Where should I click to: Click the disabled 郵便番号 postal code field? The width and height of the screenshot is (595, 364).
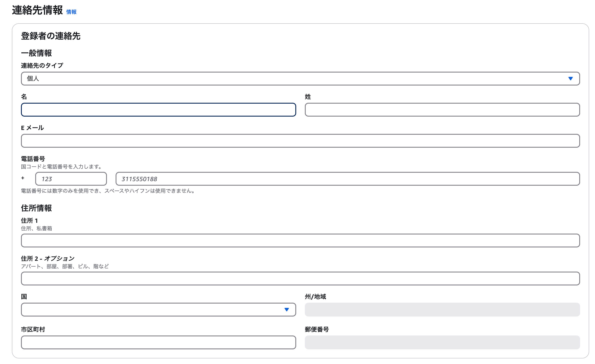click(x=442, y=342)
